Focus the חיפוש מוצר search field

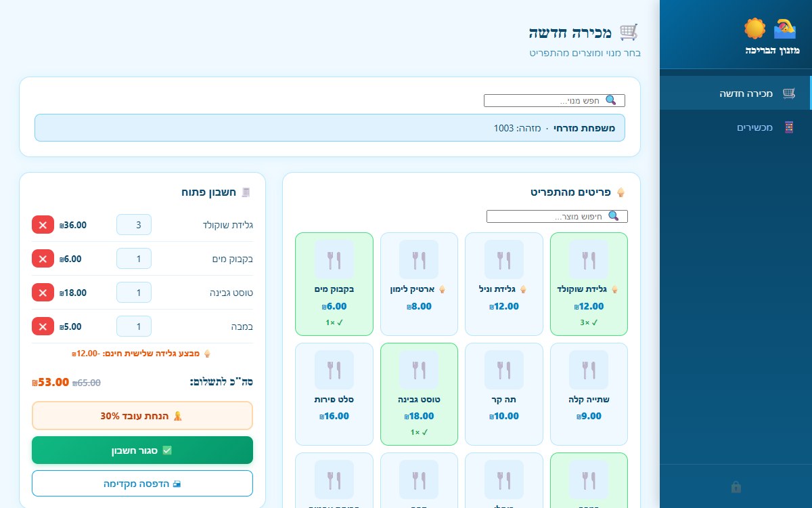[557, 216]
